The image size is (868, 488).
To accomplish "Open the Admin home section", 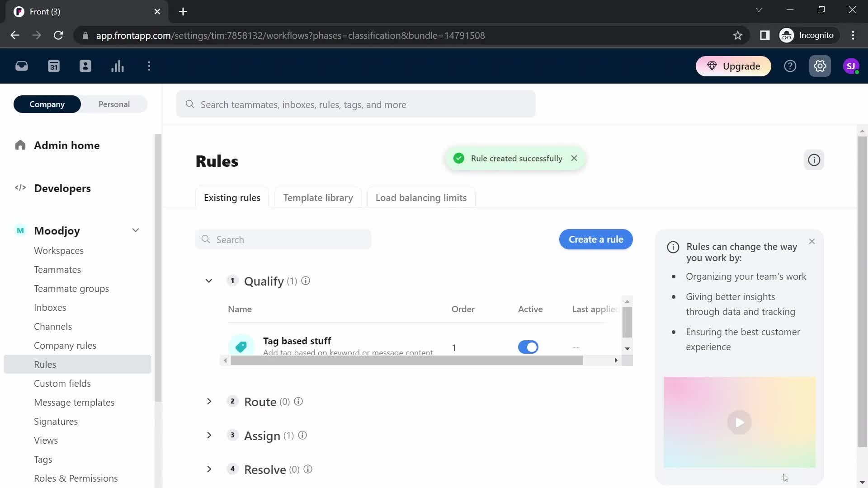I will (x=67, y=145).
